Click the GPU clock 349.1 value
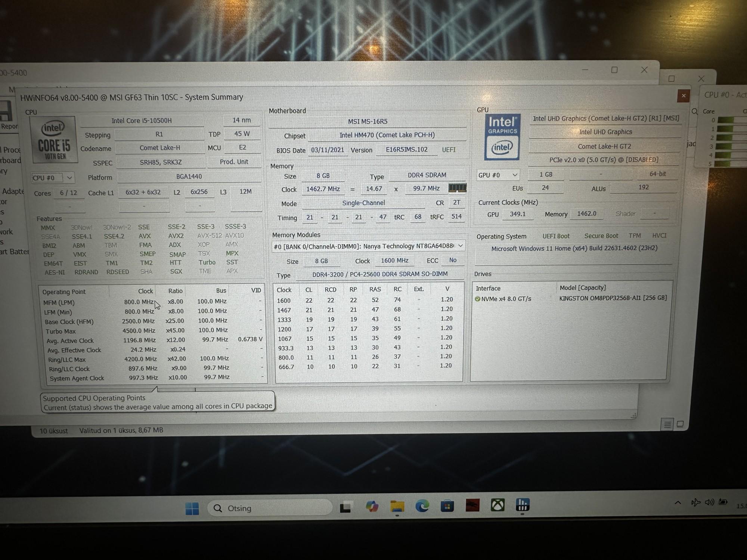The height and width of the screenshot is (560, 747). click(517, 214)
